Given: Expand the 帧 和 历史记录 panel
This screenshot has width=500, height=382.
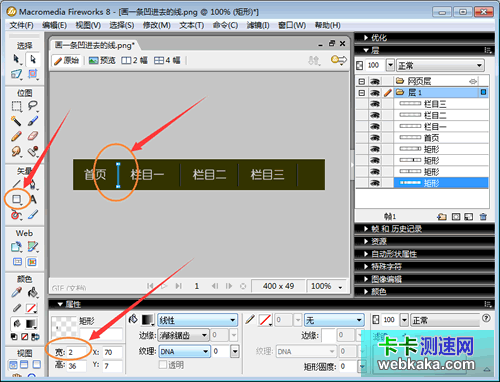Looking at the screenshot, I should click(x=366, y=229).
